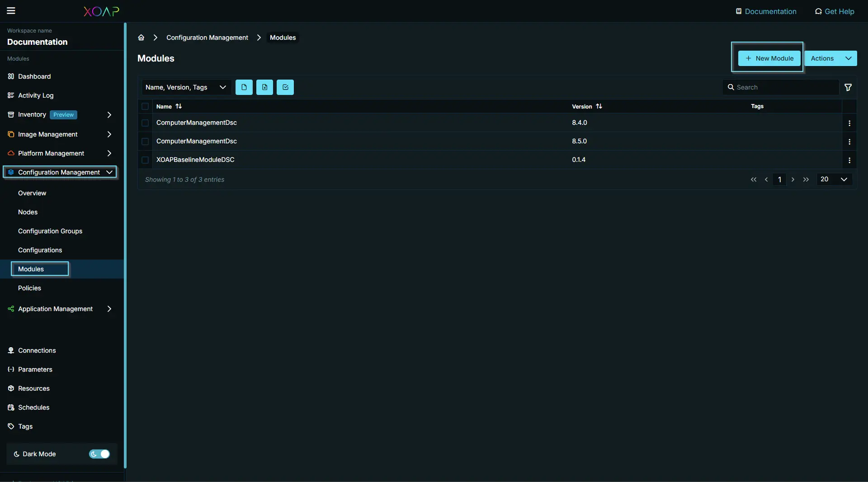This screenshot has width=868, height=482.
Task: Select the filter funnel icon
Action: pos(849,87)
